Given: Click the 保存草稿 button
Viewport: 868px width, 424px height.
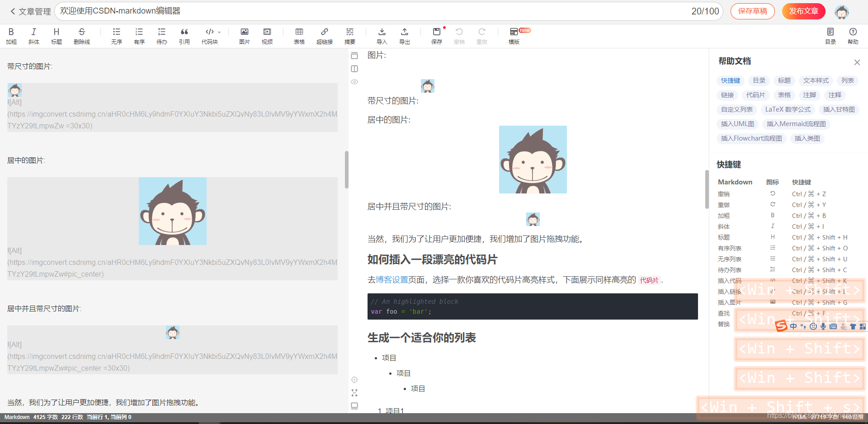Looking at the screenshot, I should pos(753,11).
